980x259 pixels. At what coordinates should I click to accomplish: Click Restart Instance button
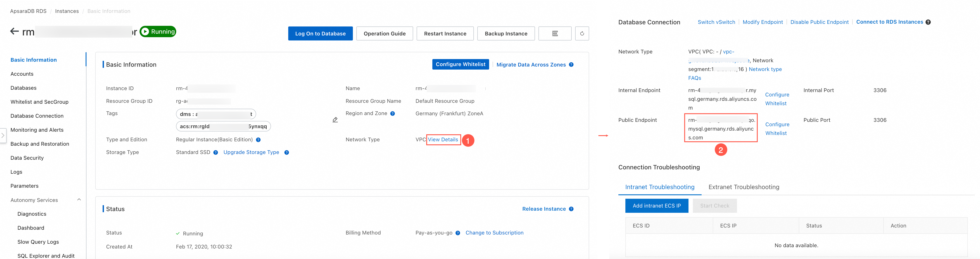pyautogui.click(x=445, y=33)
